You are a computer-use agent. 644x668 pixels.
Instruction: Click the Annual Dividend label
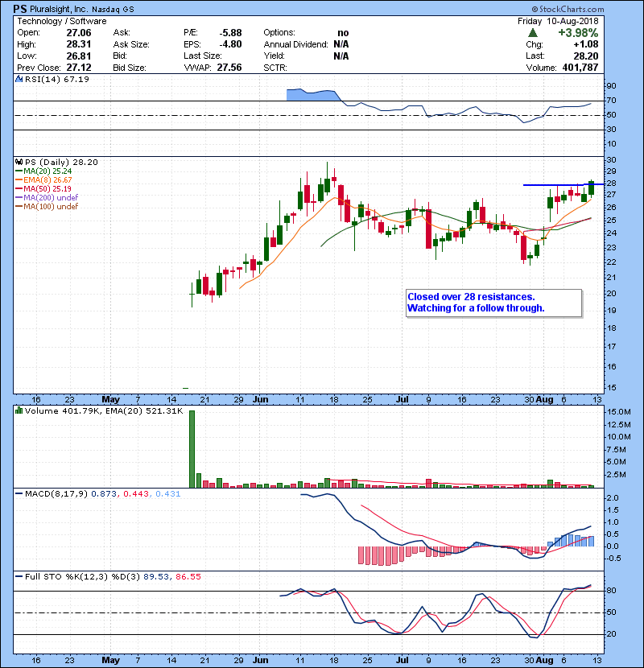click(295, 44)
